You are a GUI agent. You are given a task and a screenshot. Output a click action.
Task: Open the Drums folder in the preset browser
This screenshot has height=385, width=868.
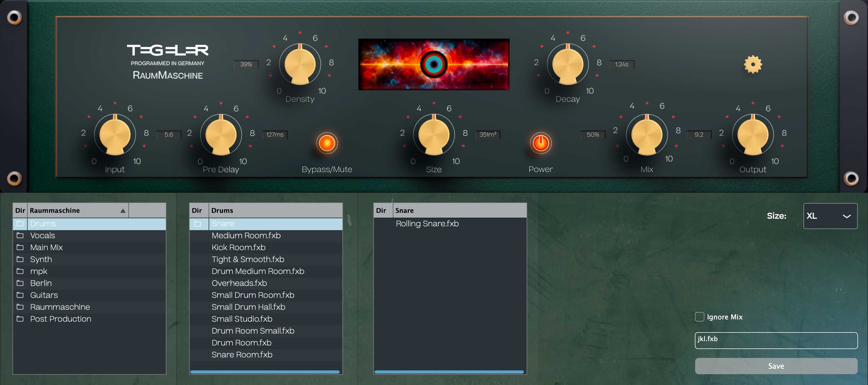43,223
